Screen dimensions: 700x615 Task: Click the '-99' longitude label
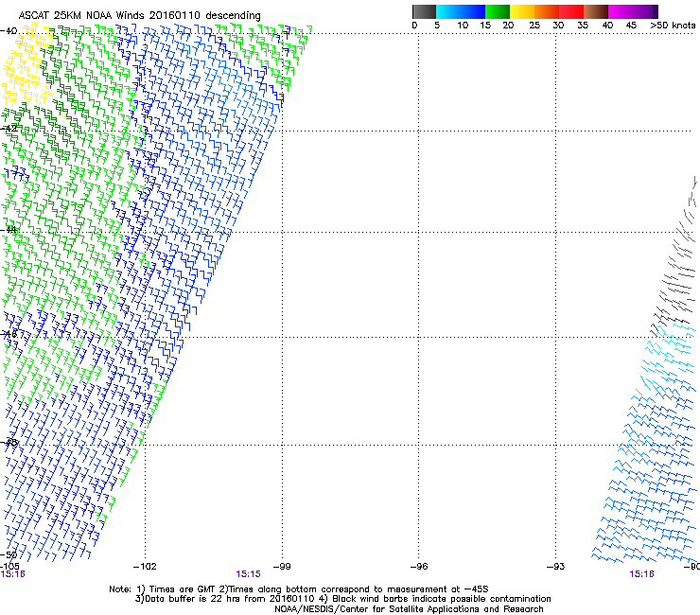click(282, 567)
